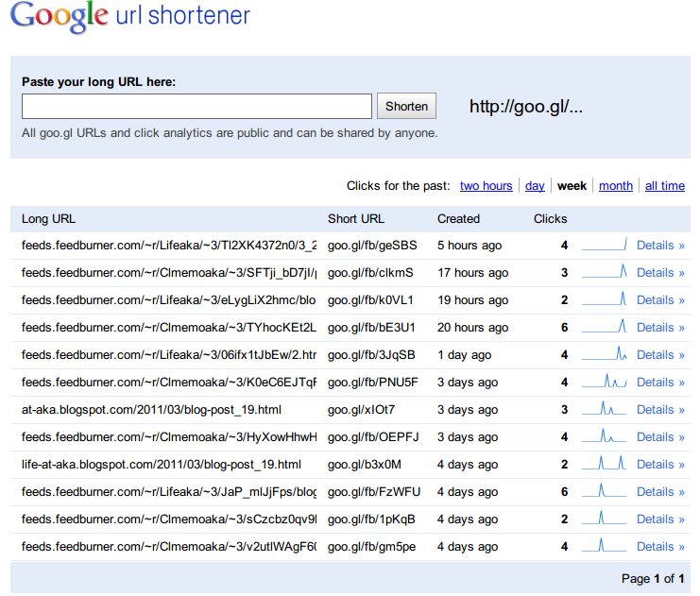Open Details for goo.gl/fb/gm5pe
This screenshot has height=596, width=700.
coord(660,547)
